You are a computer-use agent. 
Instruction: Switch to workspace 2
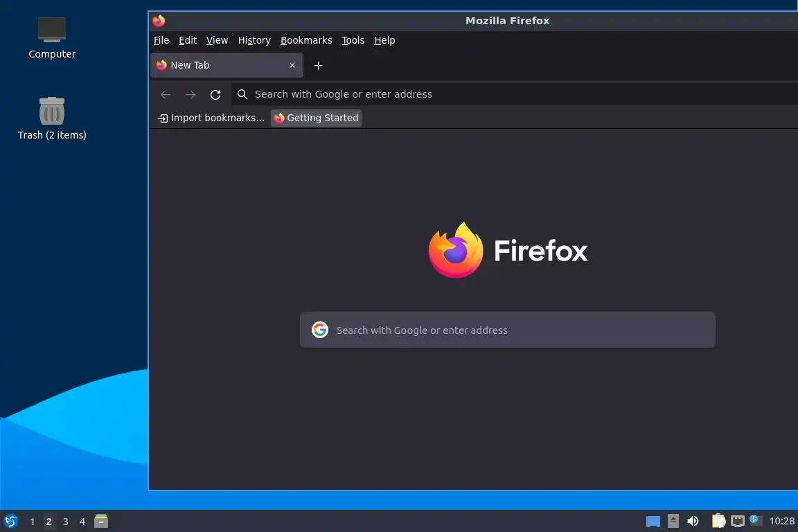49,522
